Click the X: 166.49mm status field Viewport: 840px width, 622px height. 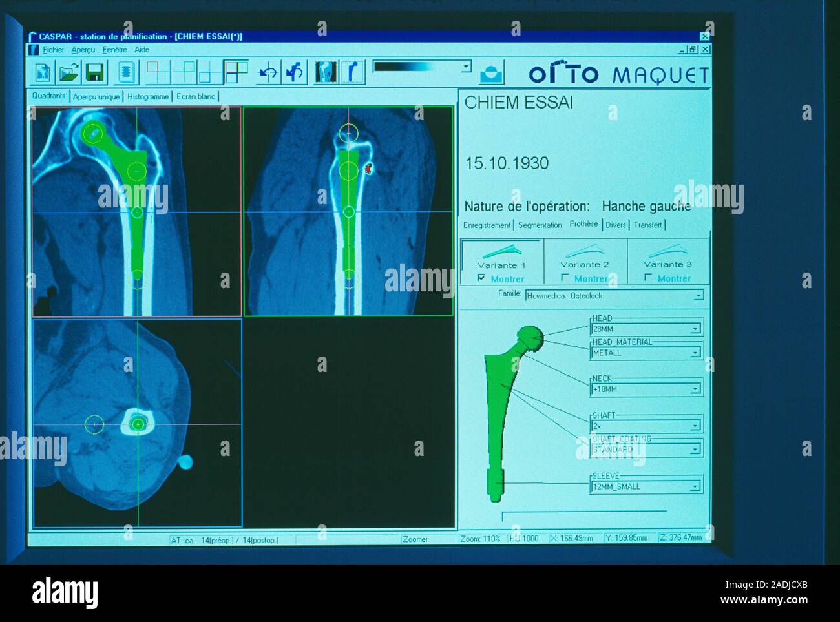click(x=572, y=539)
